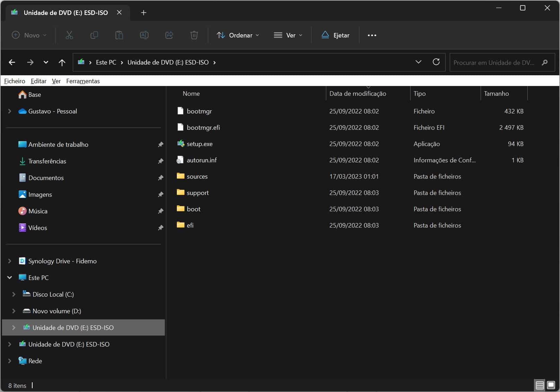
Task: Expand Synology Drive - Fidemo node
Action: click(10, 261)
